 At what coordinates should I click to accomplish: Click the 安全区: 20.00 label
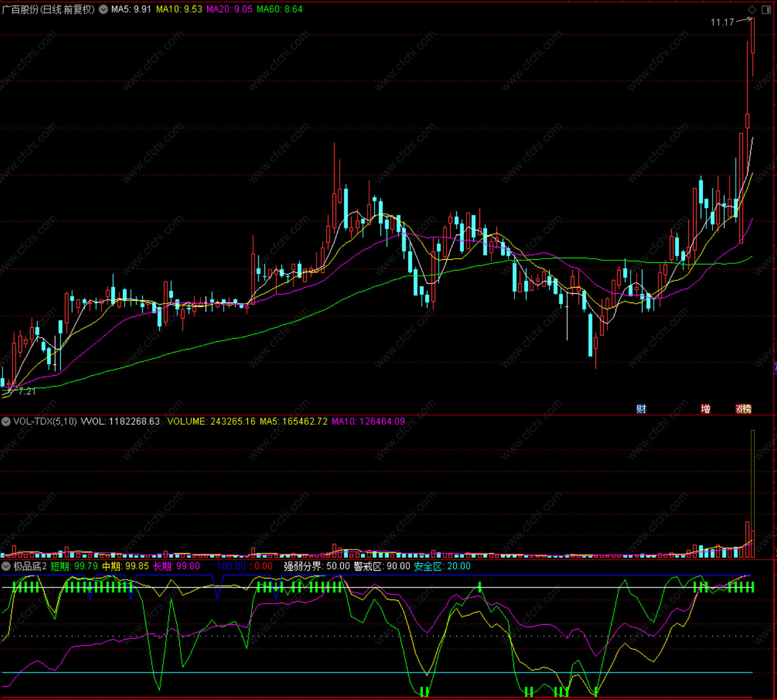[442, 566]
